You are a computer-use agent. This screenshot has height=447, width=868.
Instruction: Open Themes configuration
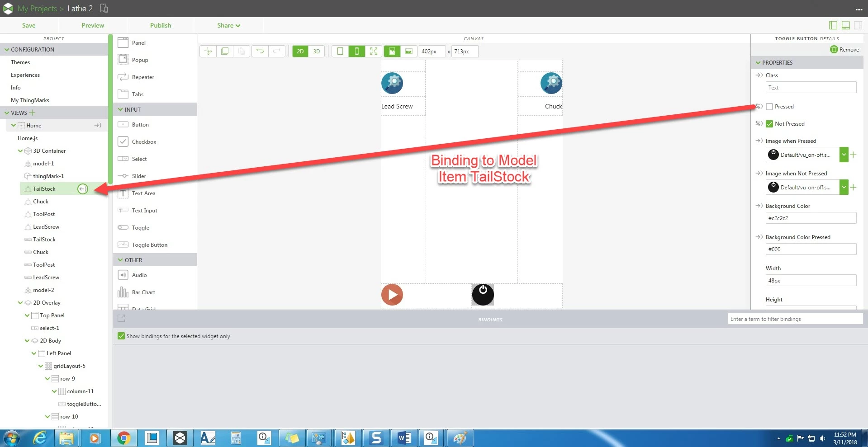click(20, 62)
